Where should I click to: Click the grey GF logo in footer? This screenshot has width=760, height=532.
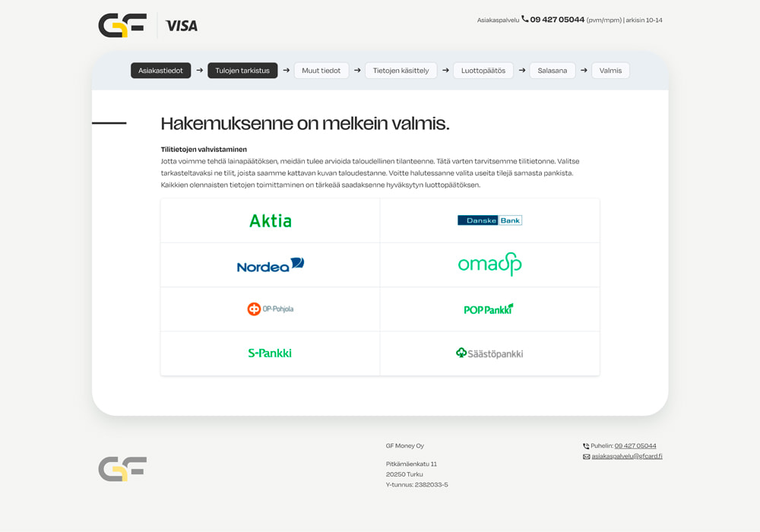click(122, 469)
